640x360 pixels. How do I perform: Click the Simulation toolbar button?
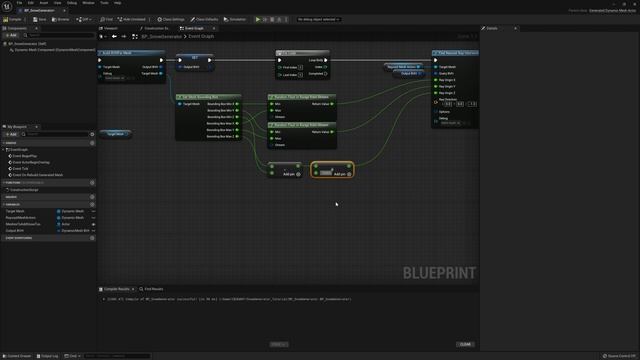pyautogui.click(x=235, y=19)
